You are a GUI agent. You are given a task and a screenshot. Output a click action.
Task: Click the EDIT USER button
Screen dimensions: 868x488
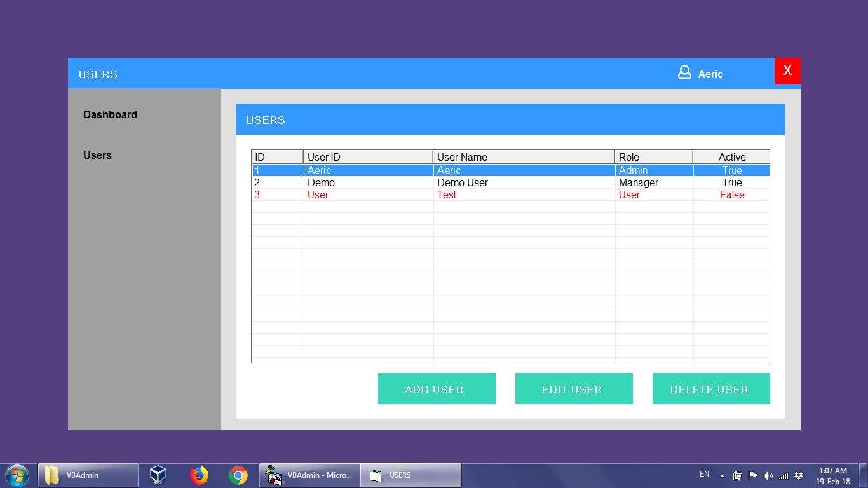(x=574, y=389)
